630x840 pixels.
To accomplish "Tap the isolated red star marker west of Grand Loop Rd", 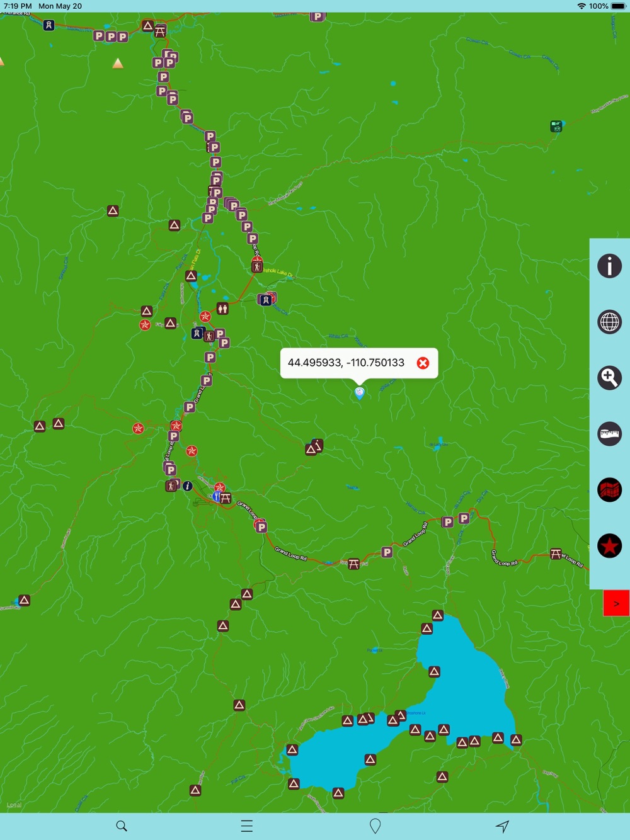I will coord(138,429).
